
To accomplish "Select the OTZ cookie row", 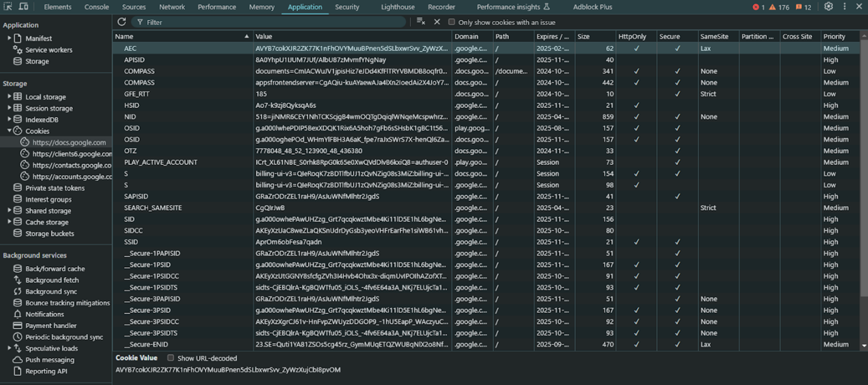I will [487, 151].
